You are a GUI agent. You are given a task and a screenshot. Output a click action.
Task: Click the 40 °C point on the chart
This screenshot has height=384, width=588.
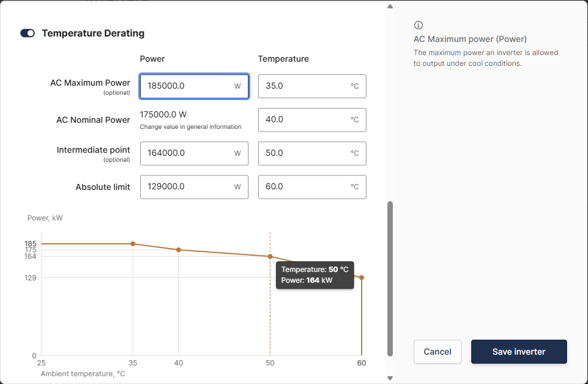pyautogui.click(x=178, y=250)
